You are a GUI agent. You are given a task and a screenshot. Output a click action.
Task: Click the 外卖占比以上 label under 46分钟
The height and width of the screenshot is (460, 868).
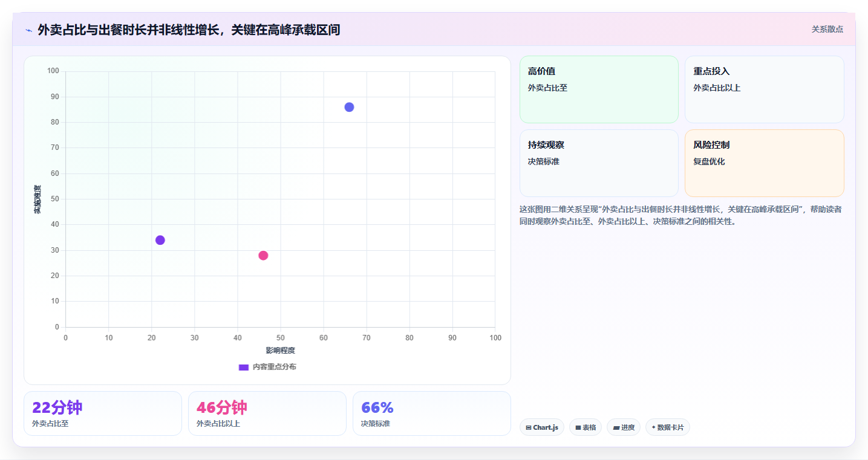[218, 424]
